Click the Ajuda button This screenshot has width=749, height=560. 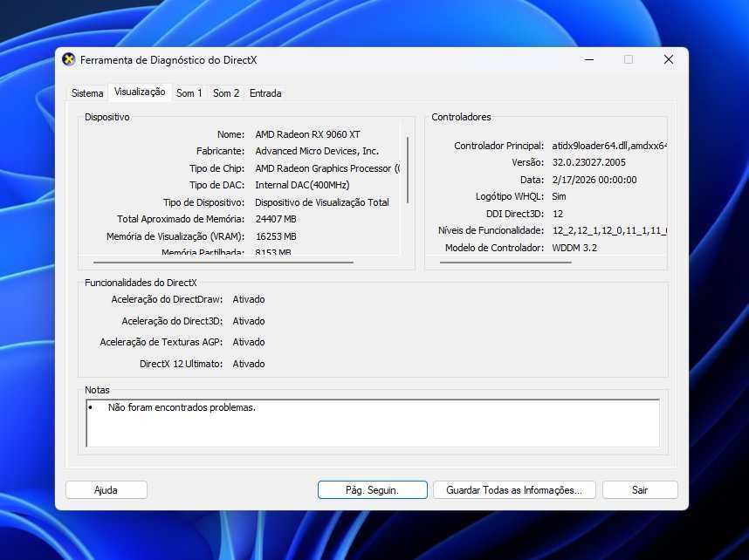coord(106,490)
